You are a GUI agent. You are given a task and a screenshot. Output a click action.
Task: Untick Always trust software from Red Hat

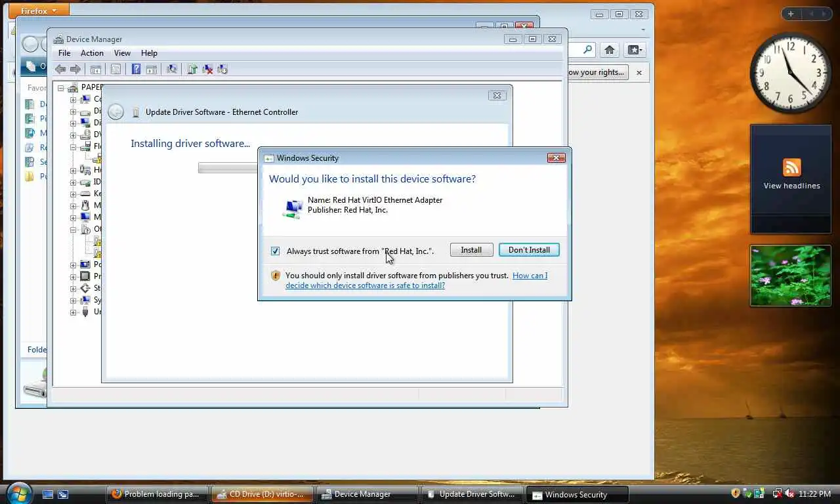pyautogui.click(x=275, y=251)
